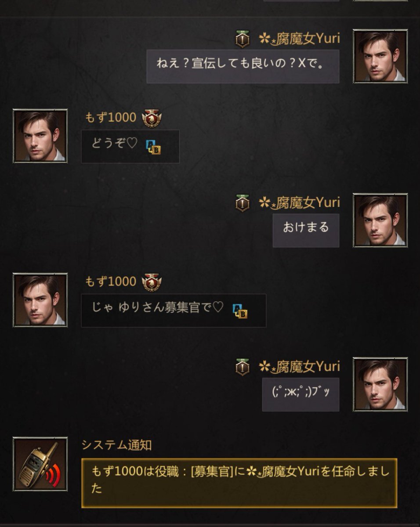This screenshot has width=420, height=527.
Task: Tap the translate icon beside どうぞ♡ message
Action: coord(153,147)
